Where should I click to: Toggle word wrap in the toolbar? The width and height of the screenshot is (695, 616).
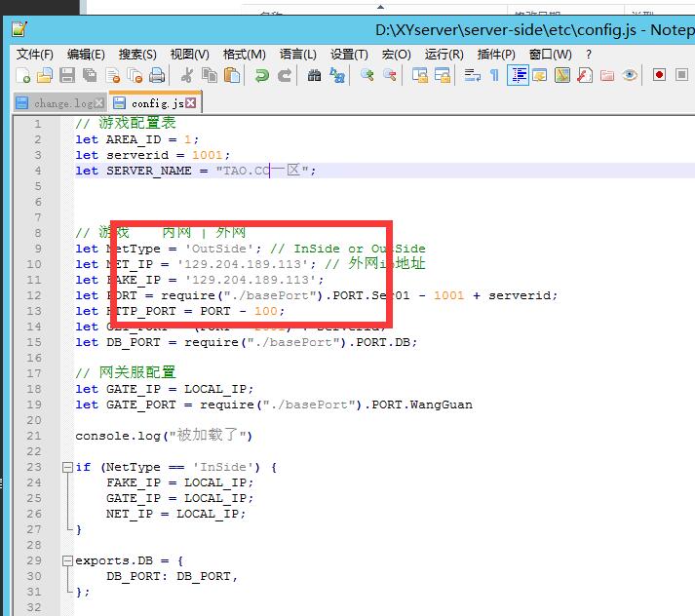[x=472, y=75]
